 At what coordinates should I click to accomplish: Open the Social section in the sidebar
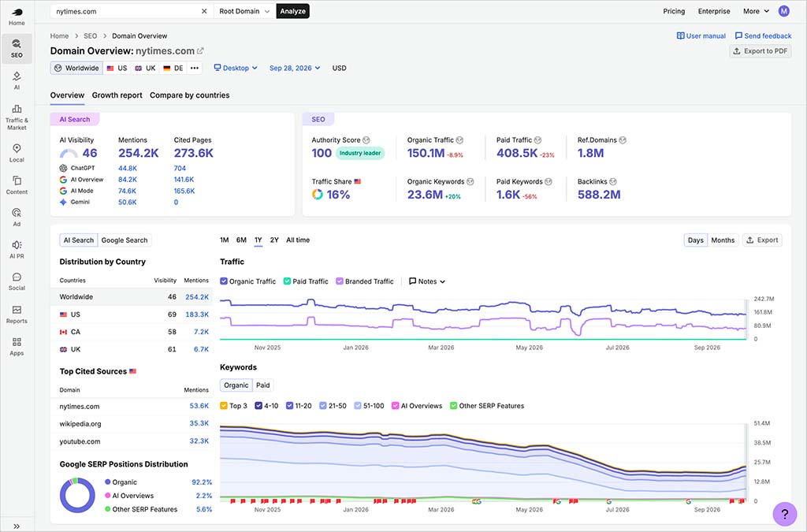[x=17, y=281]
